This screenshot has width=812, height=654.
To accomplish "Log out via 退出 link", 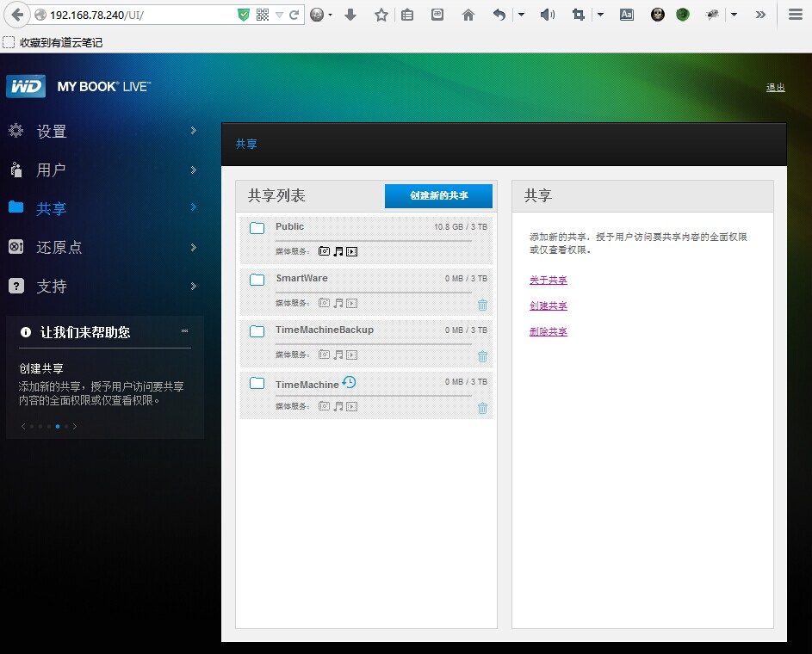I will [x=775, y=88].
